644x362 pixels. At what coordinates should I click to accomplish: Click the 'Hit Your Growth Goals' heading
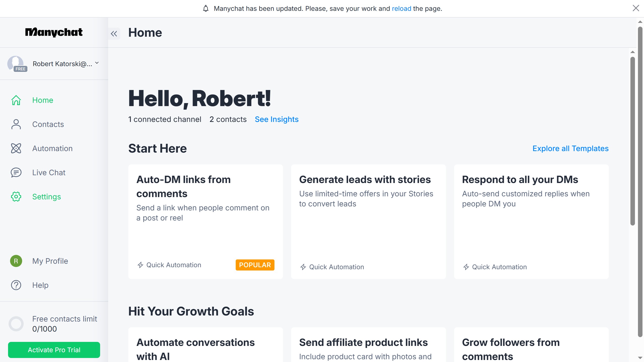click(x=191, y=311)
